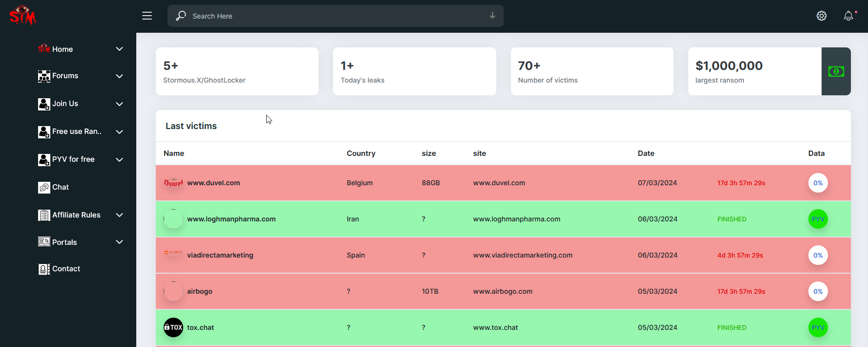Click the Name column header

[x=174, y=153]
